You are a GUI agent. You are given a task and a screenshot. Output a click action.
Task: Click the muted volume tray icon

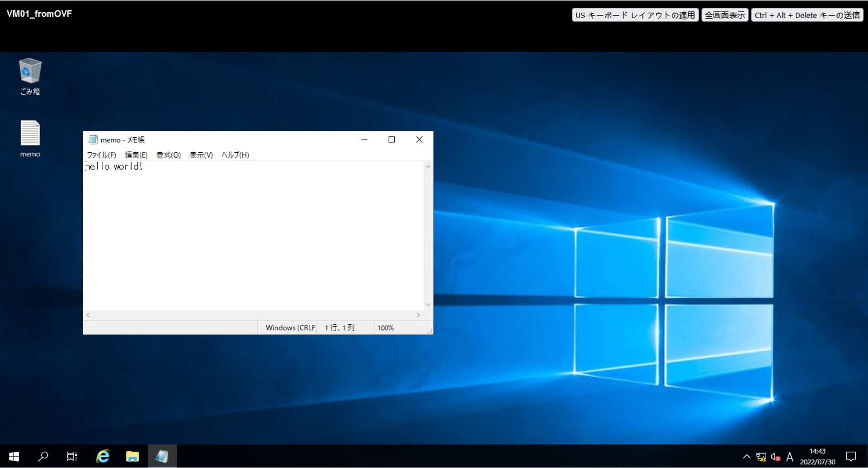(776, 457)
